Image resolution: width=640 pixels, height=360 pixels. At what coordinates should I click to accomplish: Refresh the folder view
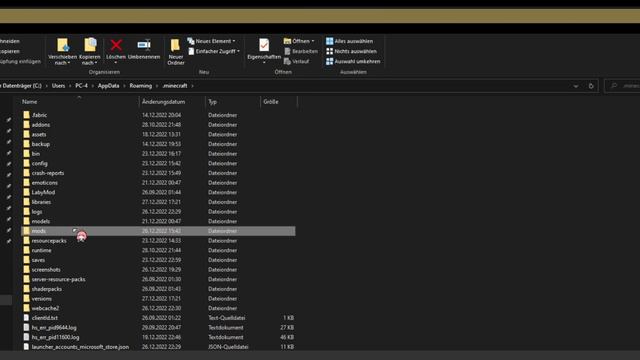click(x=591, y=86)
